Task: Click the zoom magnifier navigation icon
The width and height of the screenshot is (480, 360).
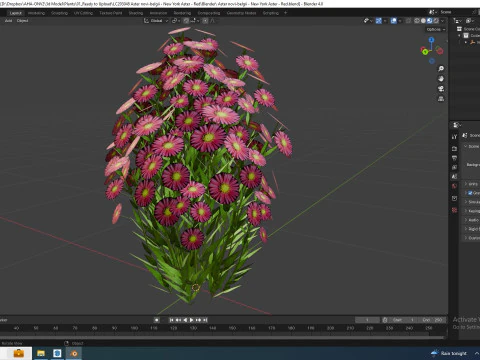Action: [441, 69]
